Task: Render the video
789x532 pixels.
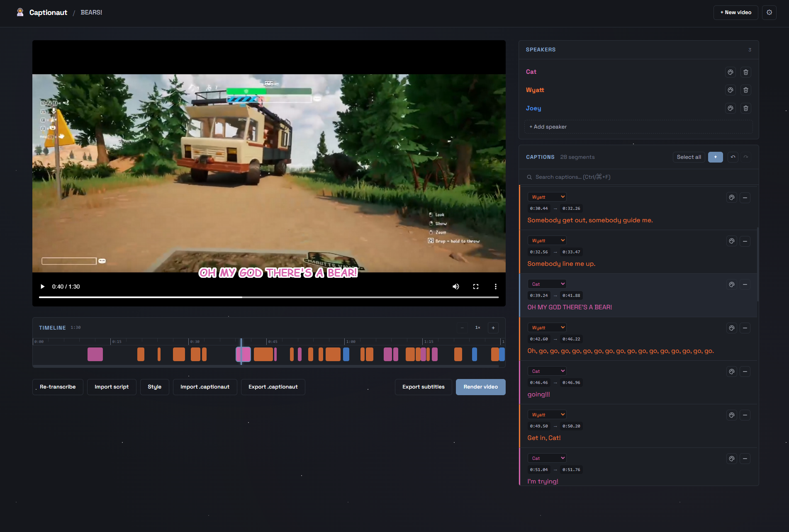Action: pos(480,387)
